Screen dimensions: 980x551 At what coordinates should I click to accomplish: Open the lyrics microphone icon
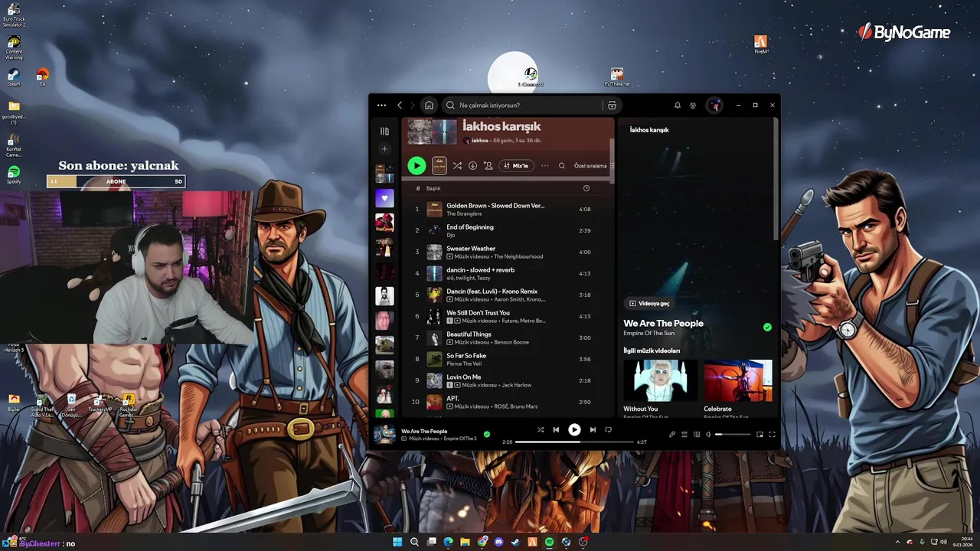pos(672,435)
